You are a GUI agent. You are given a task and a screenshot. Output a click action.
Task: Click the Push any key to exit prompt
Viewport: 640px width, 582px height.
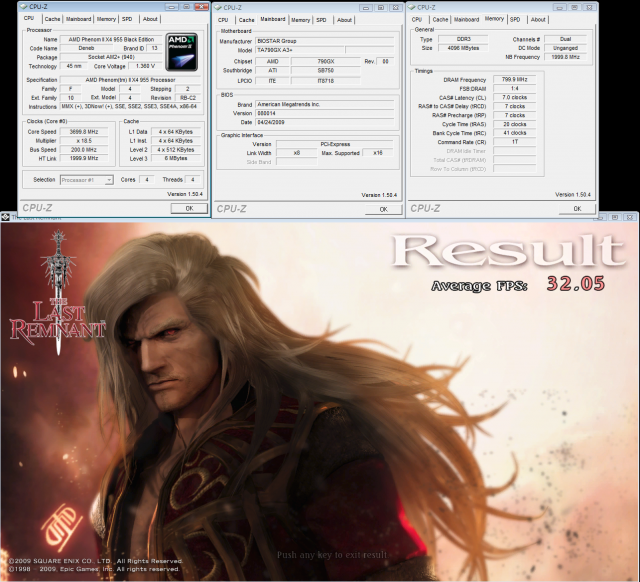point(332,555)
